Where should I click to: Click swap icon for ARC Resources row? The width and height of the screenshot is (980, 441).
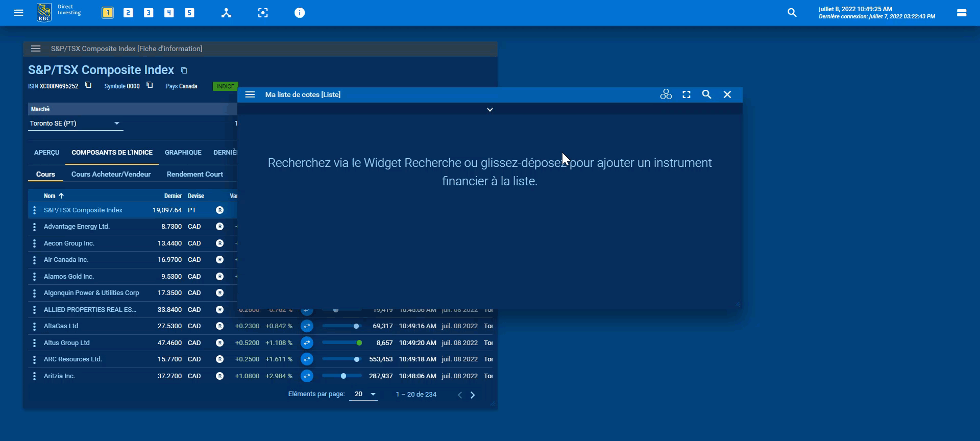(307, 359)
